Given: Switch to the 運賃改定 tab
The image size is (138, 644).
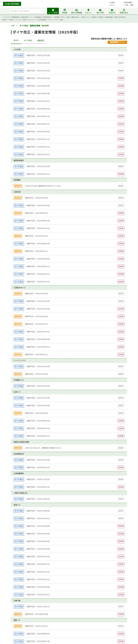Looking at the screenshot, I should coord(41,40).
